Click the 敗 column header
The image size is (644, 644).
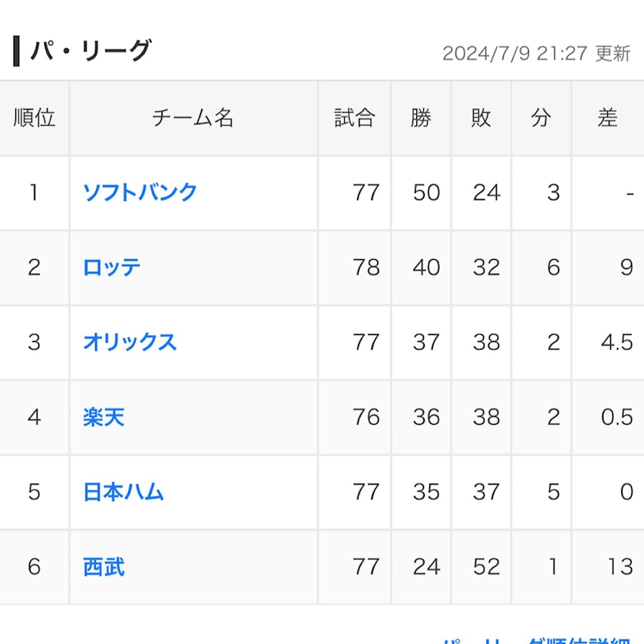tap(481, 118)
